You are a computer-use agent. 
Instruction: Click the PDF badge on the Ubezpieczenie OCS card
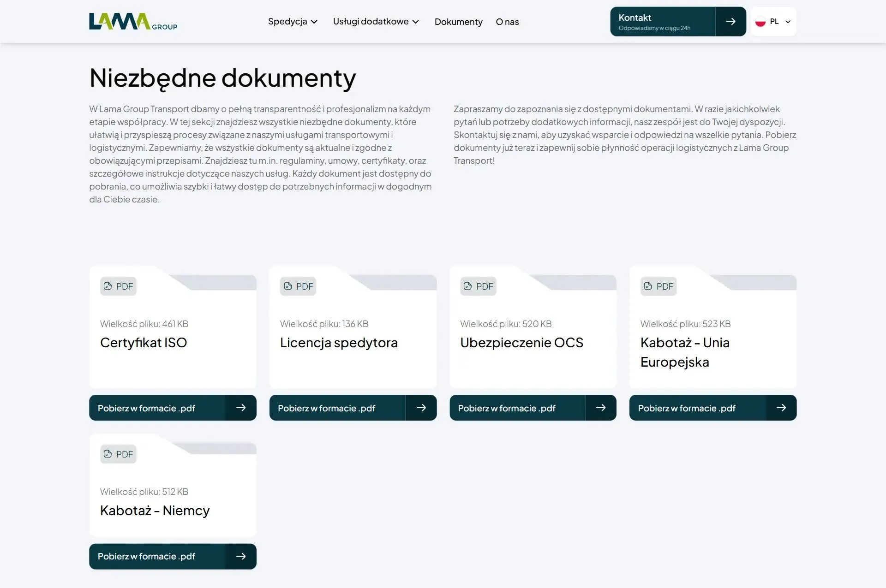pyautogui.click(x=478, y=286)
